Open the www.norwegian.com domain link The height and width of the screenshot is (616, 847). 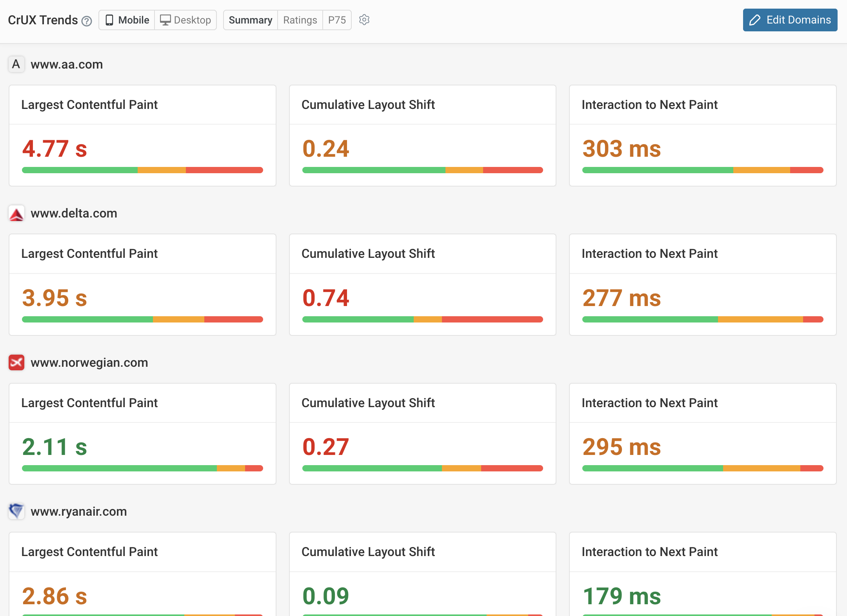point(89,362)
